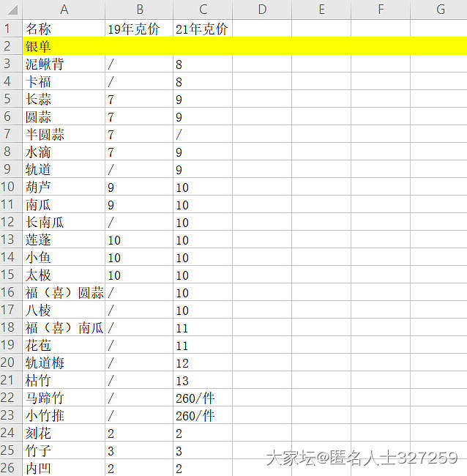The height and width of the screenshot is (476, 467).
Task: Click the 260/件 price in 小竹推 row
Action: pos(203,416)
